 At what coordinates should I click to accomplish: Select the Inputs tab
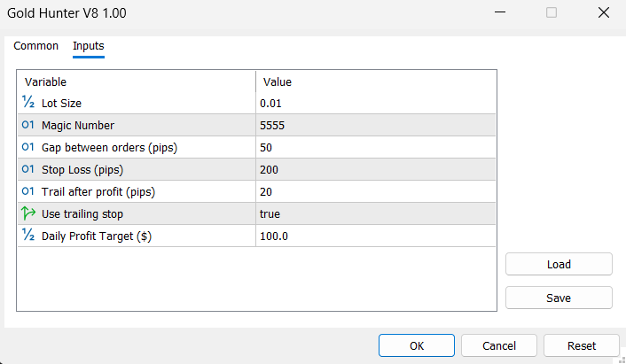88,46
